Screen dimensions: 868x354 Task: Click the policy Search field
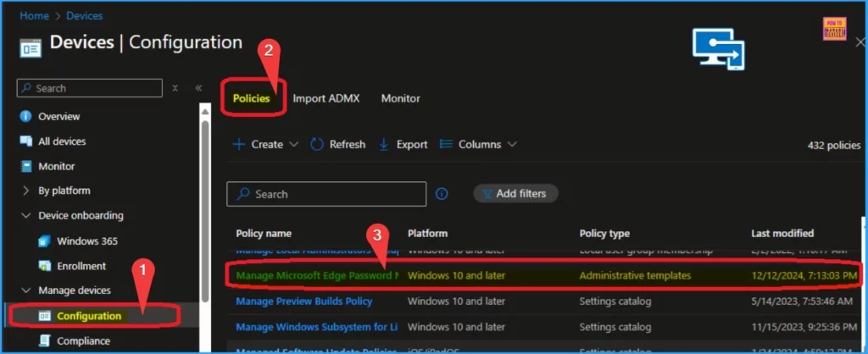coord(326,194)
